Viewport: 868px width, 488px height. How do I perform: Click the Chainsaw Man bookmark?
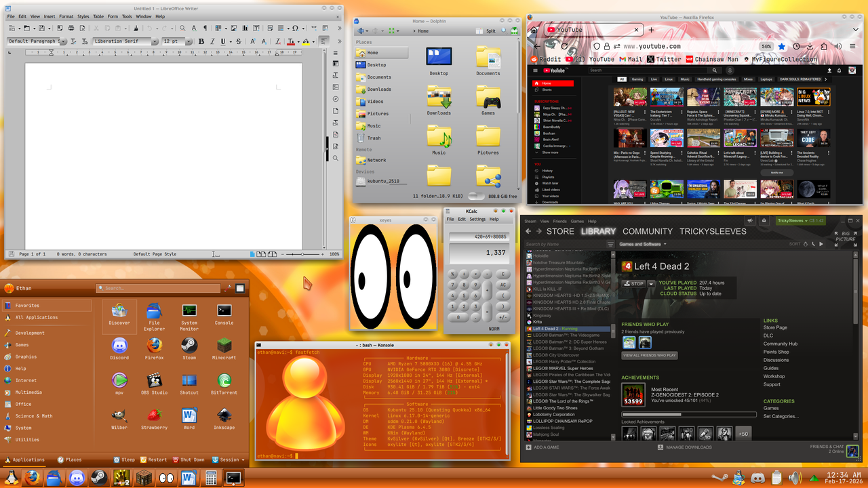[x=712, y=59]
